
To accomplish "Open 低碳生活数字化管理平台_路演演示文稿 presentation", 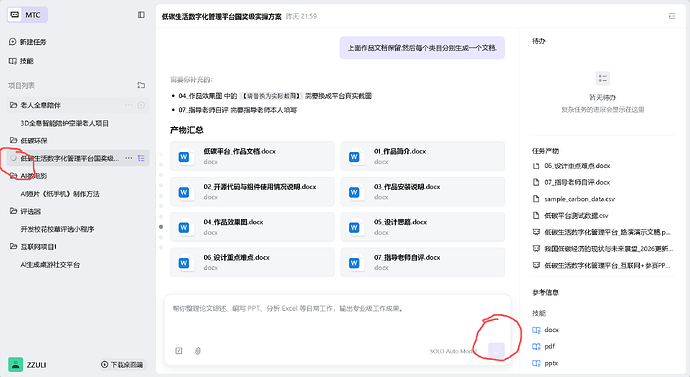I will 607,232.
